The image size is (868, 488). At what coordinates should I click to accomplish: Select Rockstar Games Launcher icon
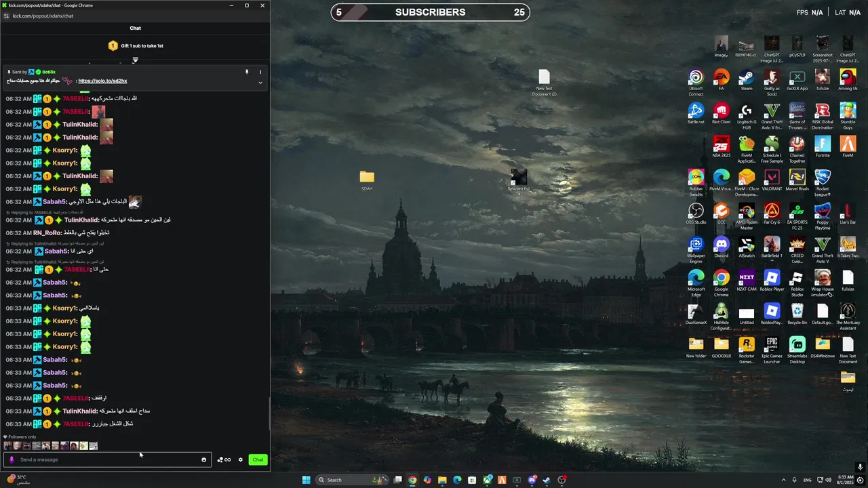point(746,350)
